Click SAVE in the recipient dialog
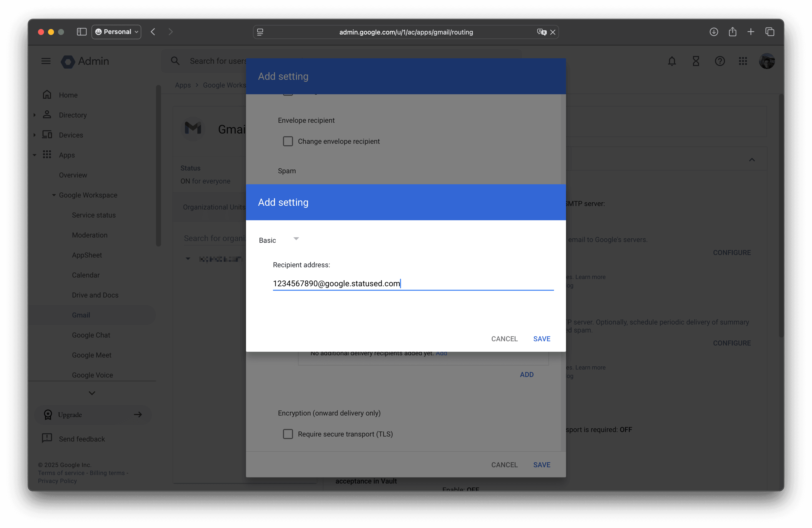Viewport: 812px width, 528px height. tap(541, 339)
